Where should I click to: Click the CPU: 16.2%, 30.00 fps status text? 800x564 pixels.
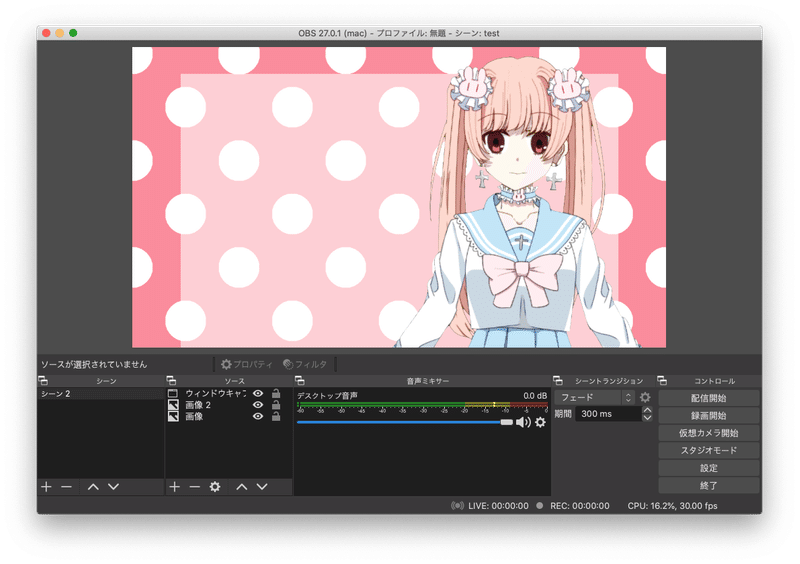tap(672, 506)
